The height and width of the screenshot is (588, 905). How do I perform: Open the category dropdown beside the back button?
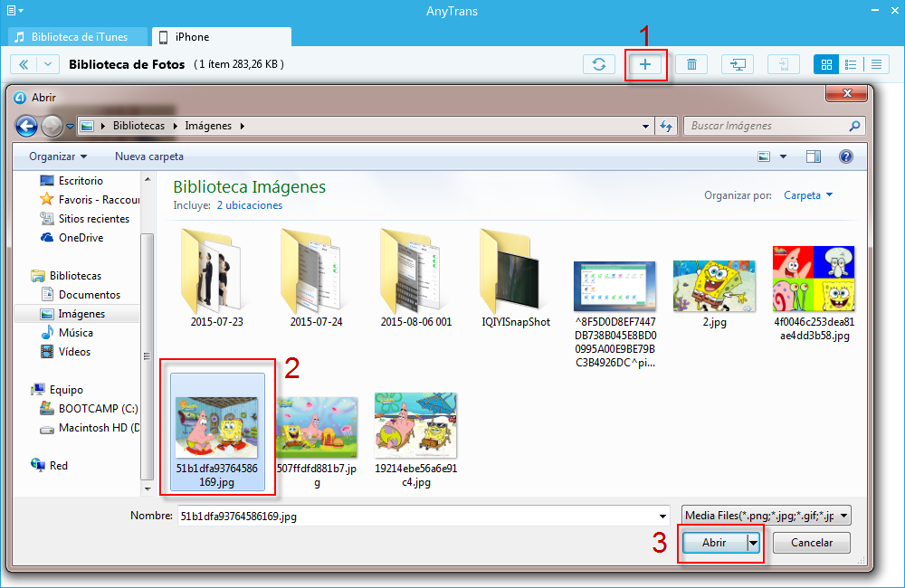point(48,64)
